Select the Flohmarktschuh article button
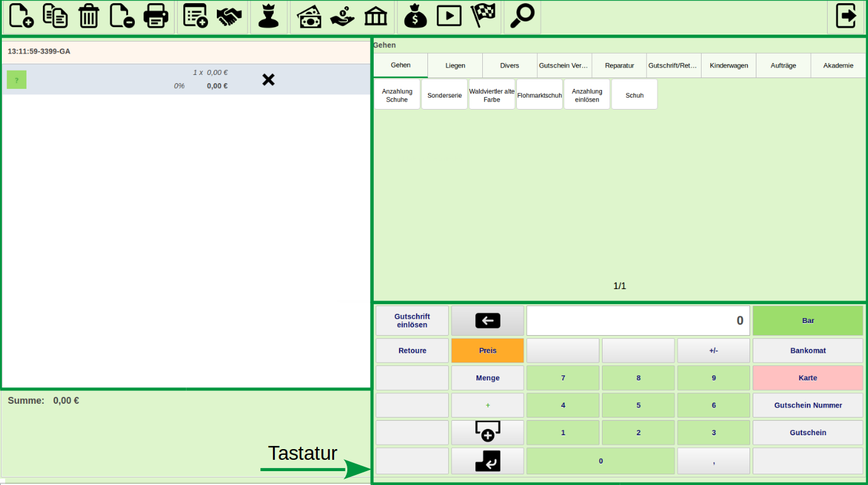This screenshot has height=485, width=868. click(540, 94)
